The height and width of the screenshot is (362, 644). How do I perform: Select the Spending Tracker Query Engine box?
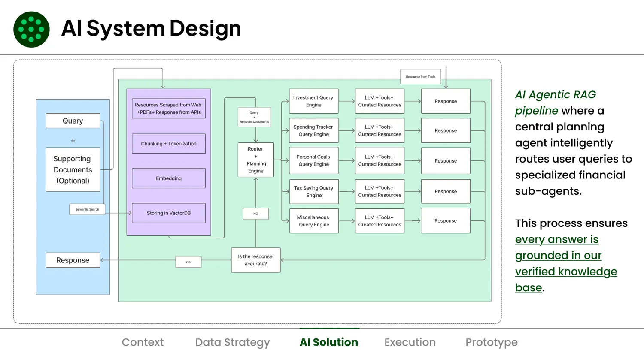click(x=314, y=130)
